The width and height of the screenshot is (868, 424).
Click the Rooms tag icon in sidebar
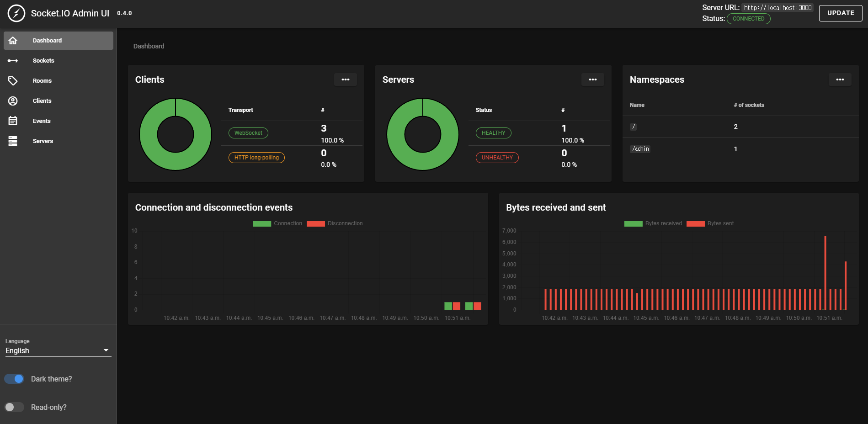coord(13,81)
